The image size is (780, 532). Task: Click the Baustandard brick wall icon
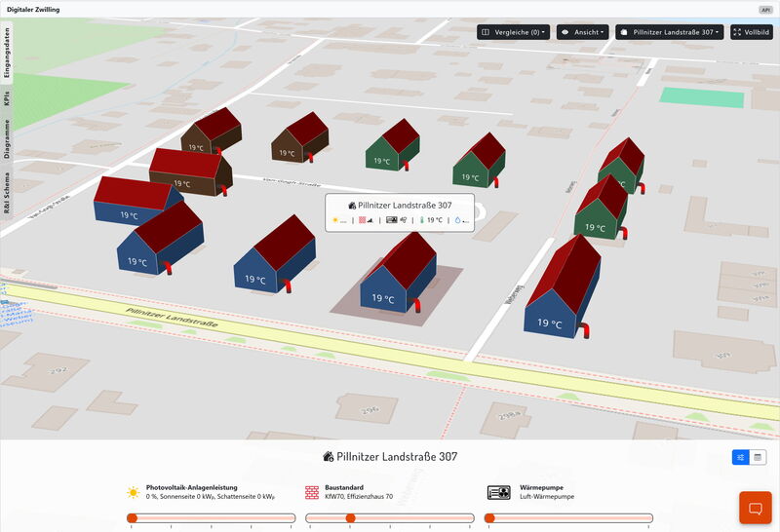pyautogui.click(x=312, y=492)
